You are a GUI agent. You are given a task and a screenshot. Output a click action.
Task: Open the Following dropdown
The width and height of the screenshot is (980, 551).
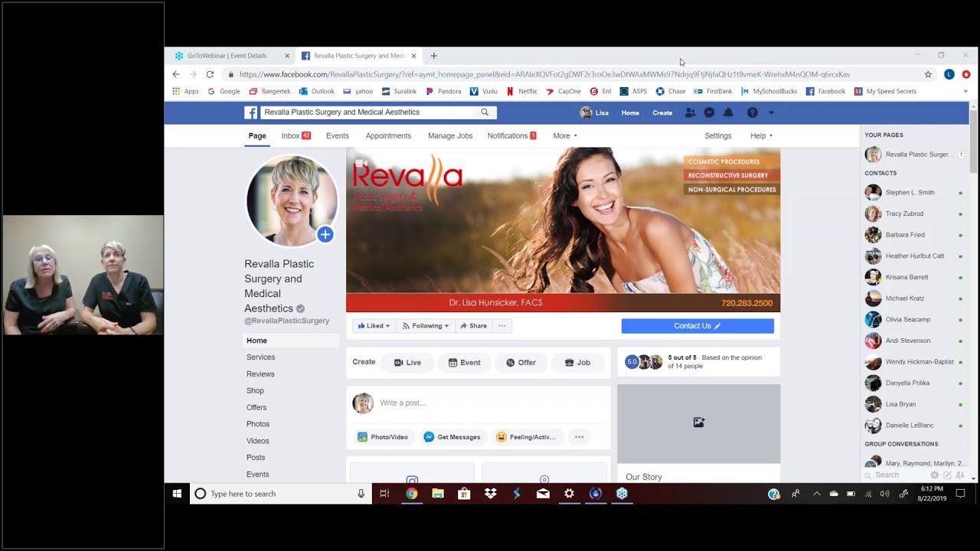point(426,326)
